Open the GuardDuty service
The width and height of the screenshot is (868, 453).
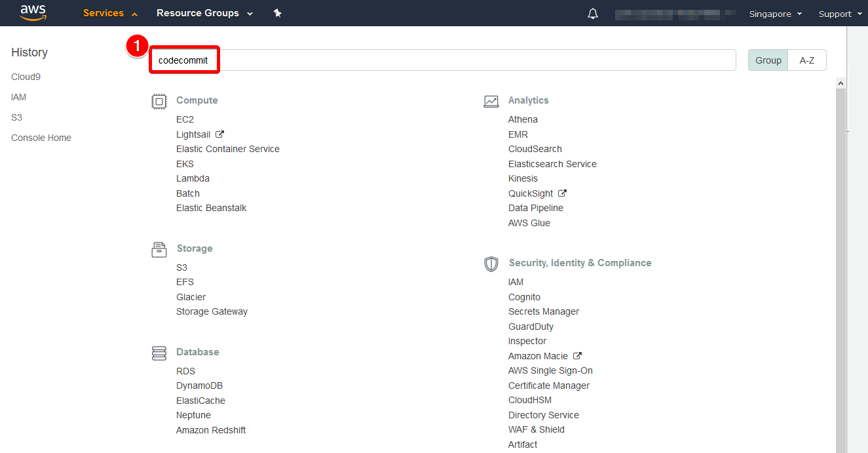click(x=531, y=326)
